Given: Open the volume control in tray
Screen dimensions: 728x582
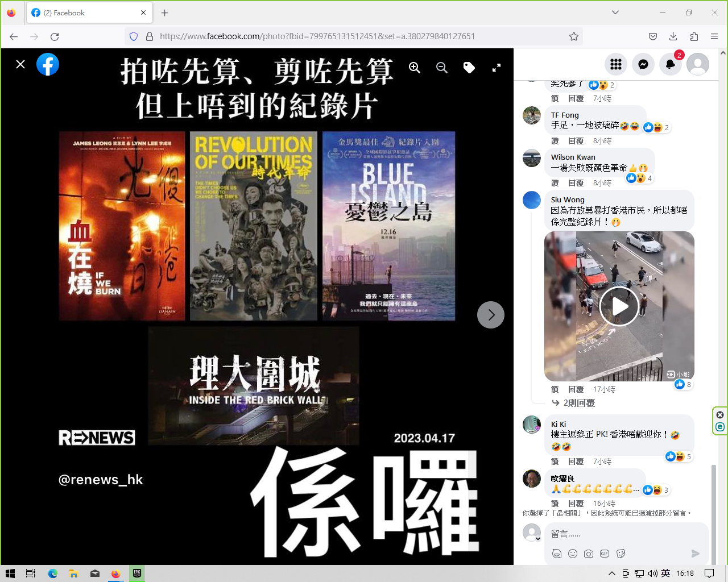Looking at the screenshot, I should click(x=652, y=573).
